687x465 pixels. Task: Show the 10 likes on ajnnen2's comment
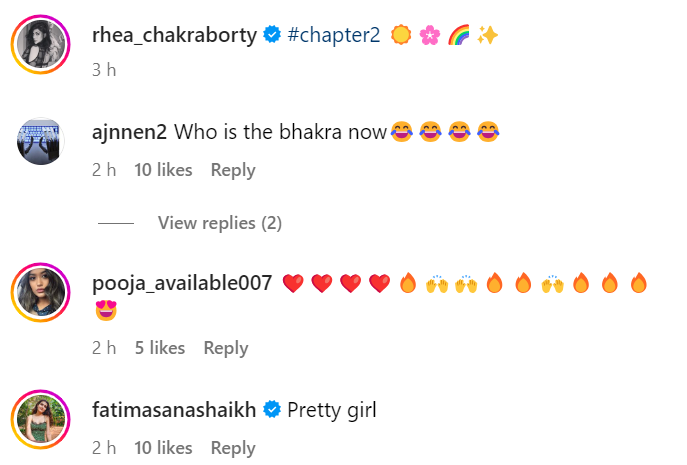click(x=163, y=170)
